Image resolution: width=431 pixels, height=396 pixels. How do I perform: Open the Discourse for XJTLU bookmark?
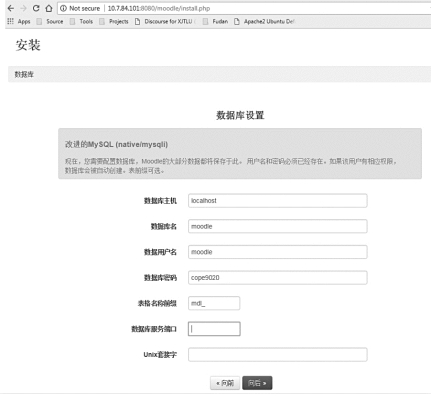coord(165,21)
